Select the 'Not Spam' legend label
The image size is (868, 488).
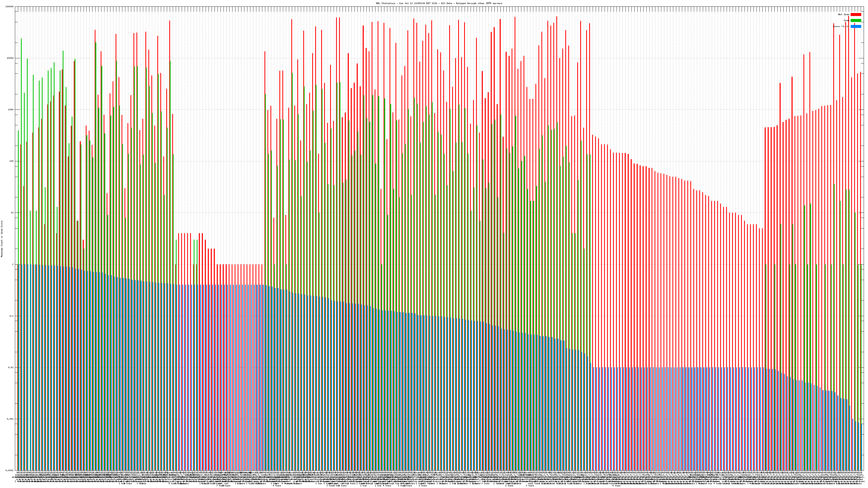pyautogui.click(x=844, y=14)
